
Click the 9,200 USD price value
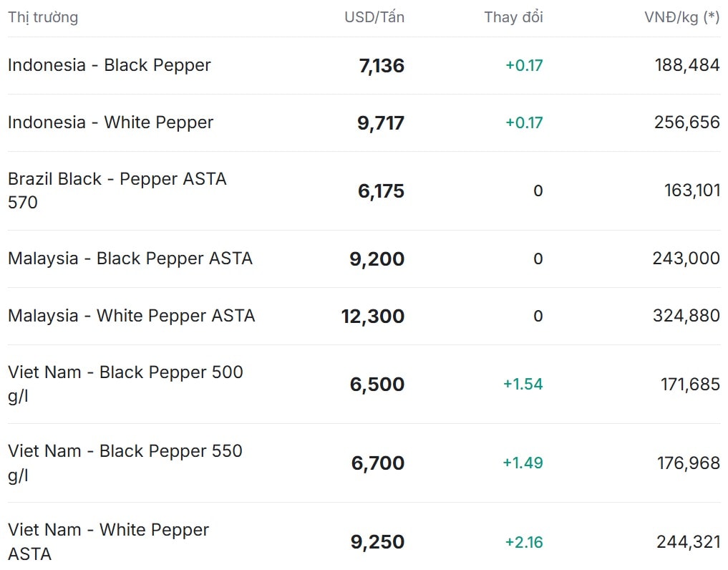point(377,259)
